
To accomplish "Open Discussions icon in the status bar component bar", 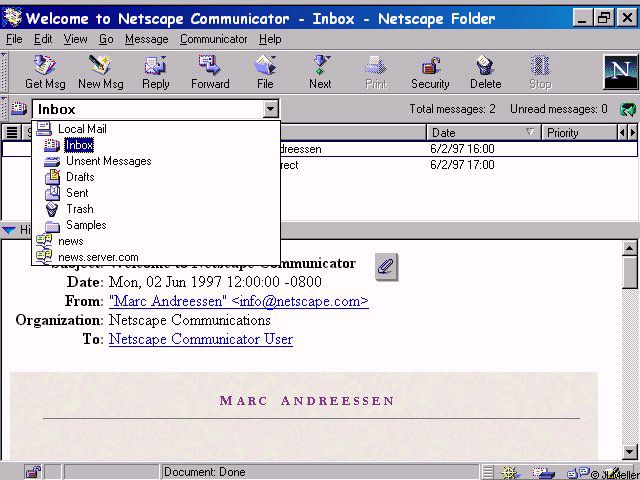I will click(x=578, y=472).
